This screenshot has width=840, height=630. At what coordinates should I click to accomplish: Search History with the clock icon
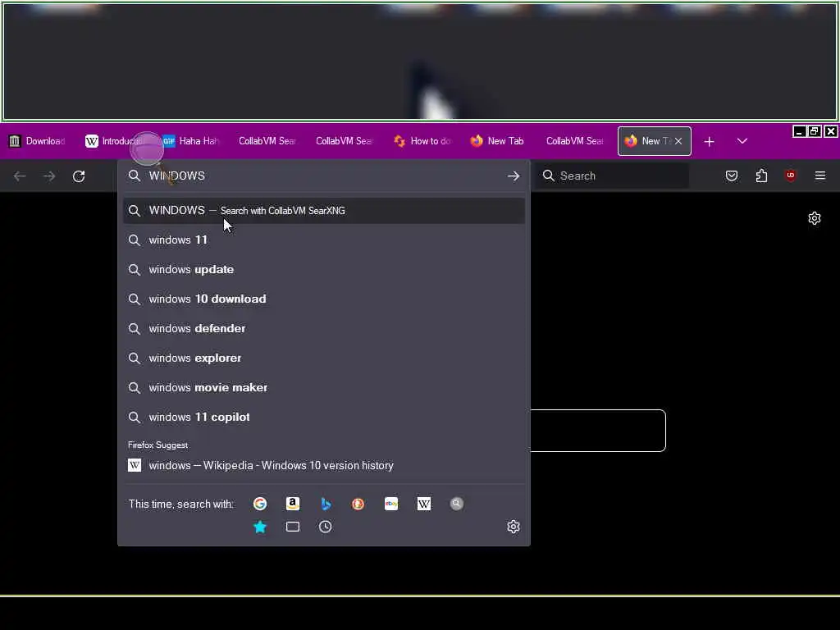(325, 527)
